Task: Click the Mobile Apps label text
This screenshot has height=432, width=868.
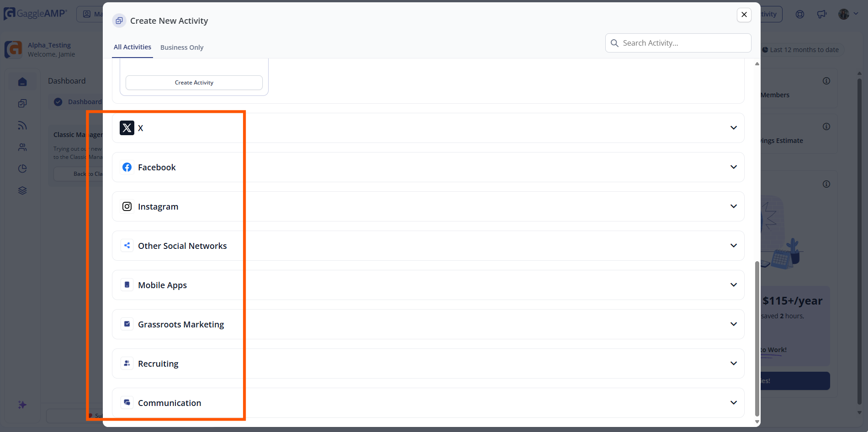Action: [x=162, y=285]
